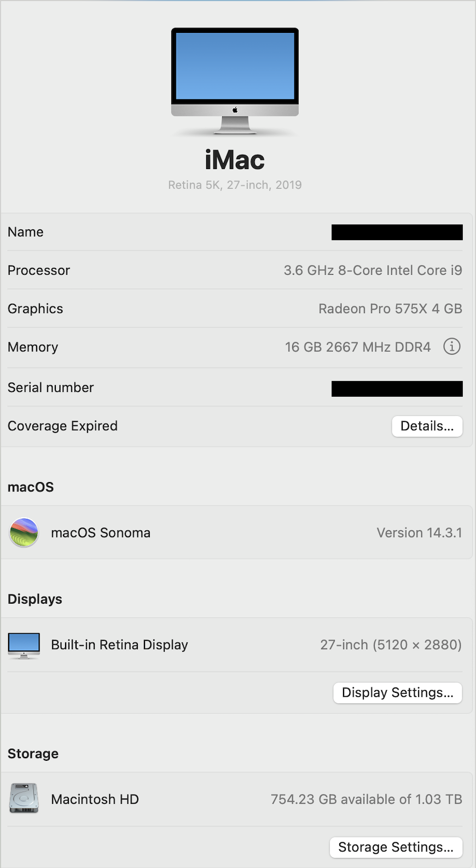Screen dimensions: 476x868
Task: Click the redacted computer Name field
Action: (x=397, y=232)
